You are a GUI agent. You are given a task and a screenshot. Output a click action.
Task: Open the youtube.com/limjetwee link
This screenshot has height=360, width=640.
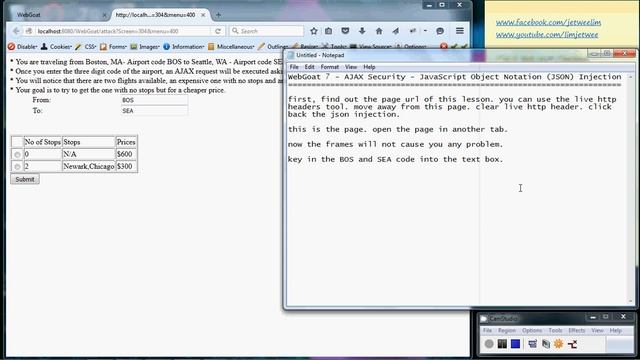point(547,35)
